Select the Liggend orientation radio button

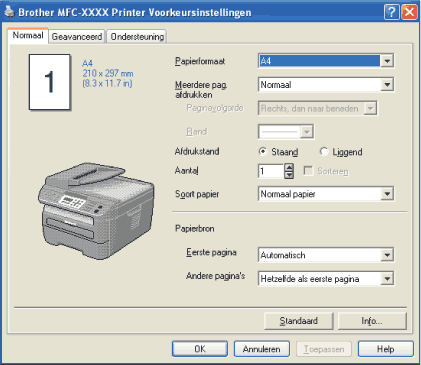324,152
